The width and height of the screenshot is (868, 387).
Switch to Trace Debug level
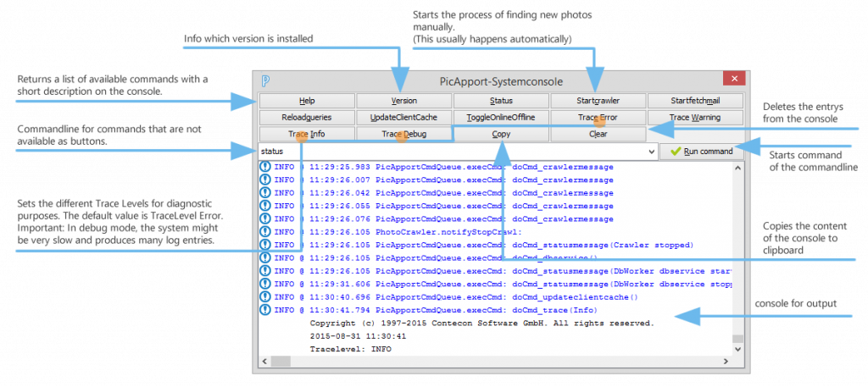403,134
